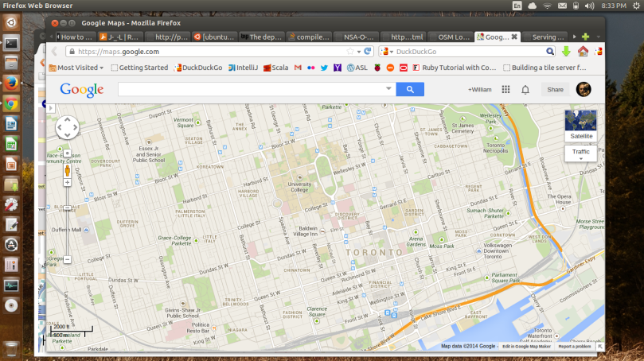Open the Twitter bookmark icon
This screenshot has height=361, width=644.
[x=324, y=68]
